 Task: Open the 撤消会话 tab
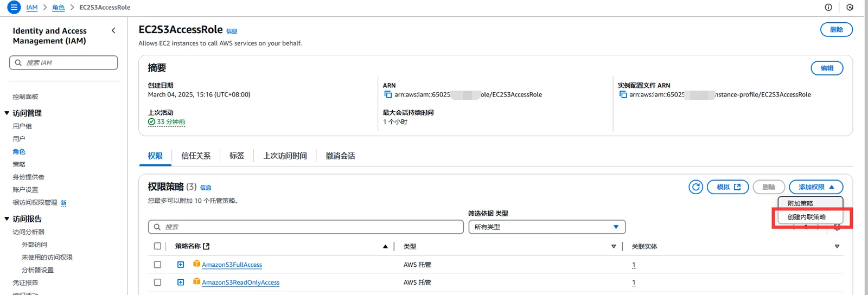(x=340, y=156)
